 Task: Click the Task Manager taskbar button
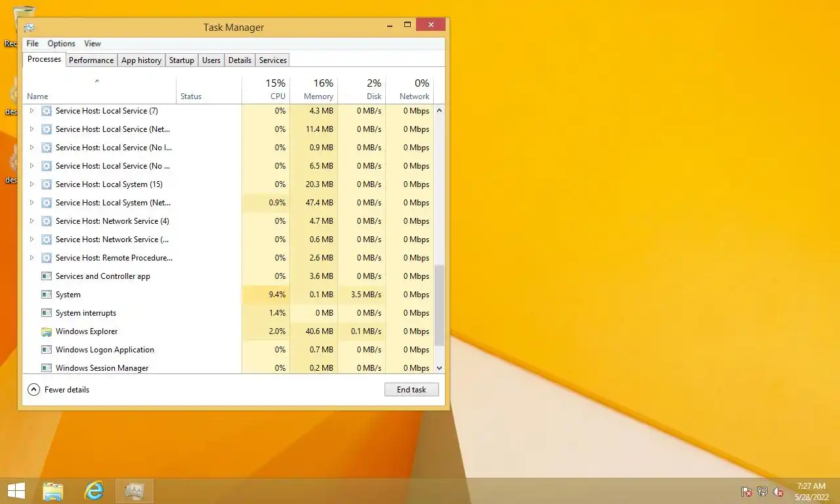[x=135, y=491]
